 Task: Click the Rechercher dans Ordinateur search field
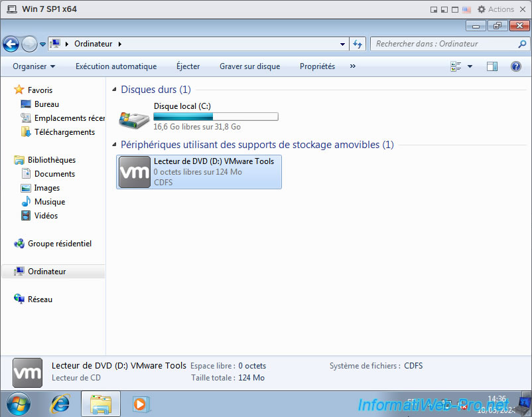point(443,44)
